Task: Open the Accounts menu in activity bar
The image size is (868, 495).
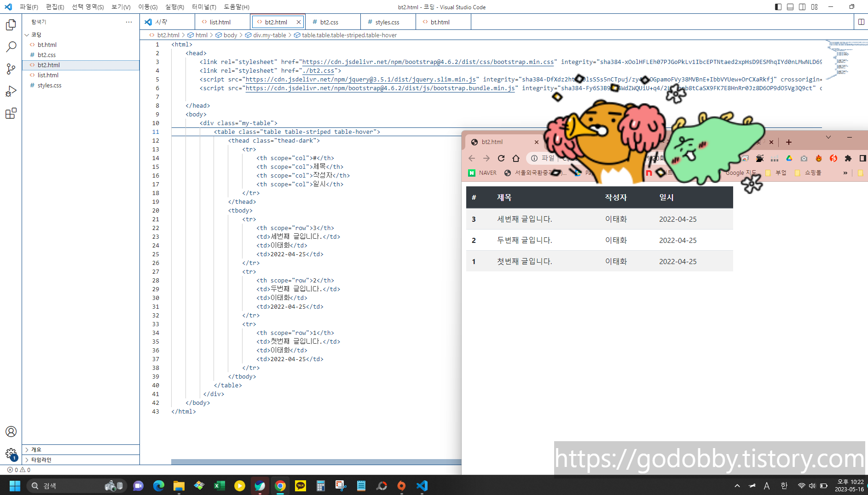Action: click(11, 432)
